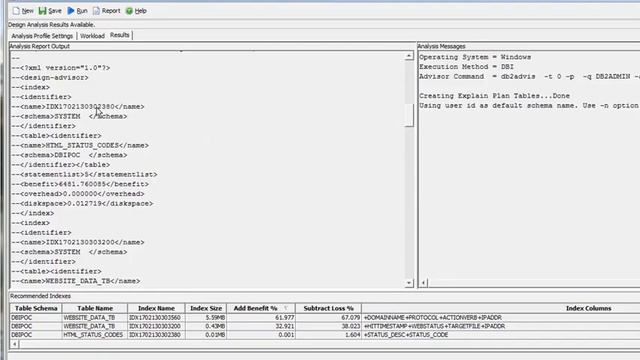Sort by Add Benefit % column header
640x360 pixels.
point(261,309)
